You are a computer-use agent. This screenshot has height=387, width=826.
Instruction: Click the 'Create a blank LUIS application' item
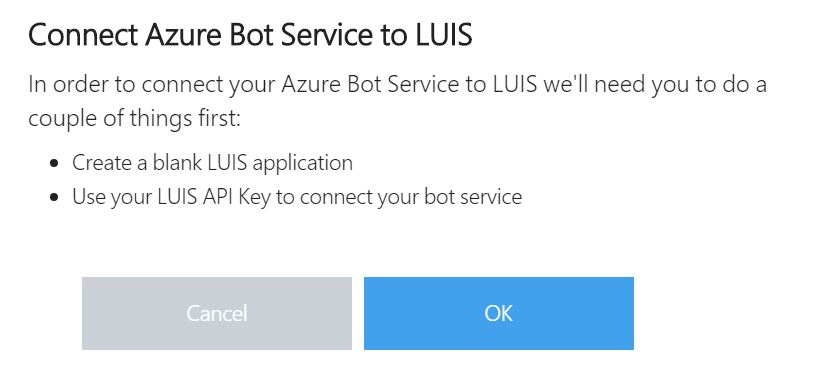point(212,163)
